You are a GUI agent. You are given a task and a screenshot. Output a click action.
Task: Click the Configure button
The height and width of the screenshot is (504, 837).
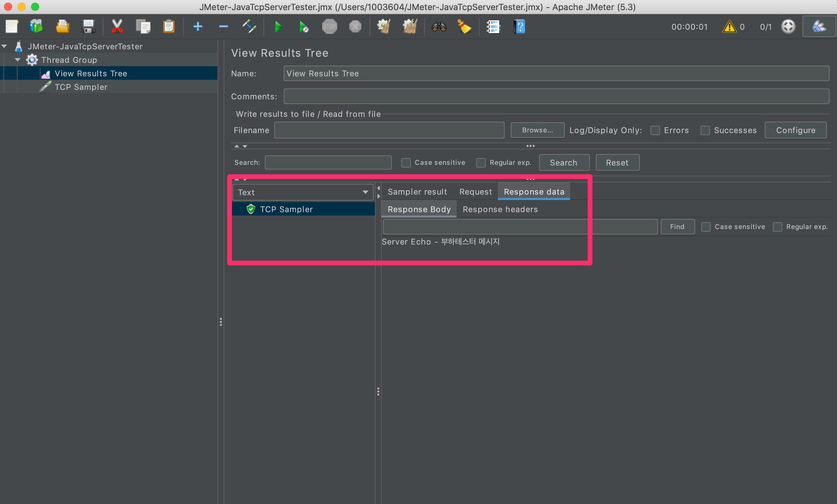click(x=795, y=130)
